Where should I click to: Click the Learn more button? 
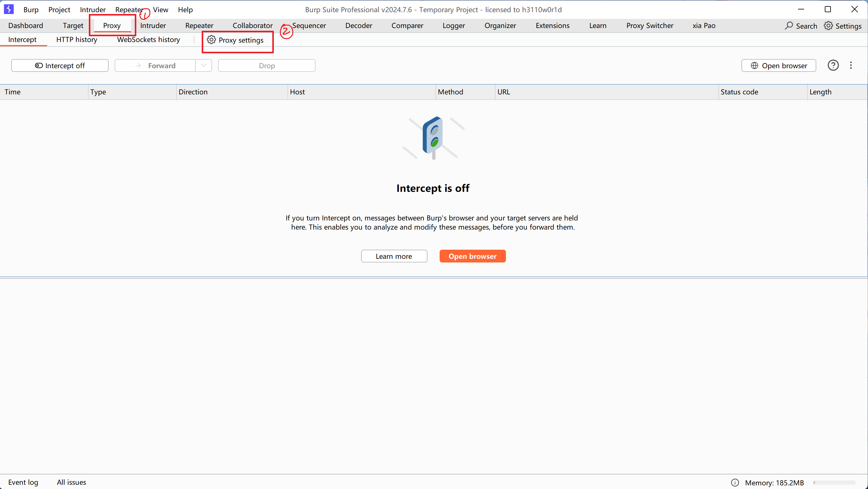394,256
